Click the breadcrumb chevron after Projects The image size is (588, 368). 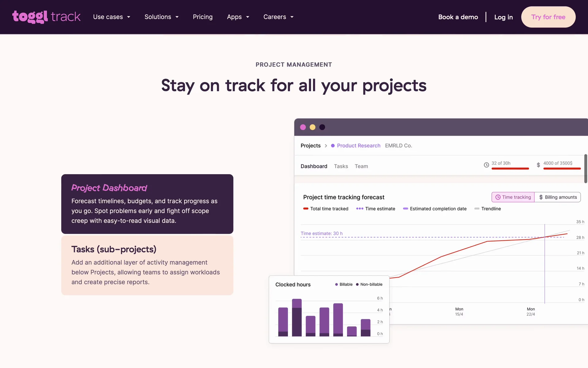[x=326, y=146]
